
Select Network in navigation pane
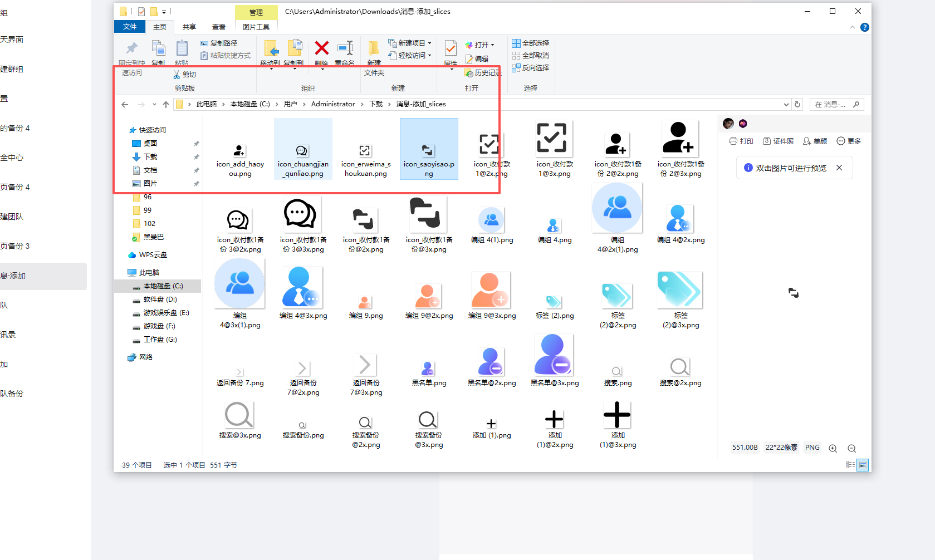pos(140,357)
